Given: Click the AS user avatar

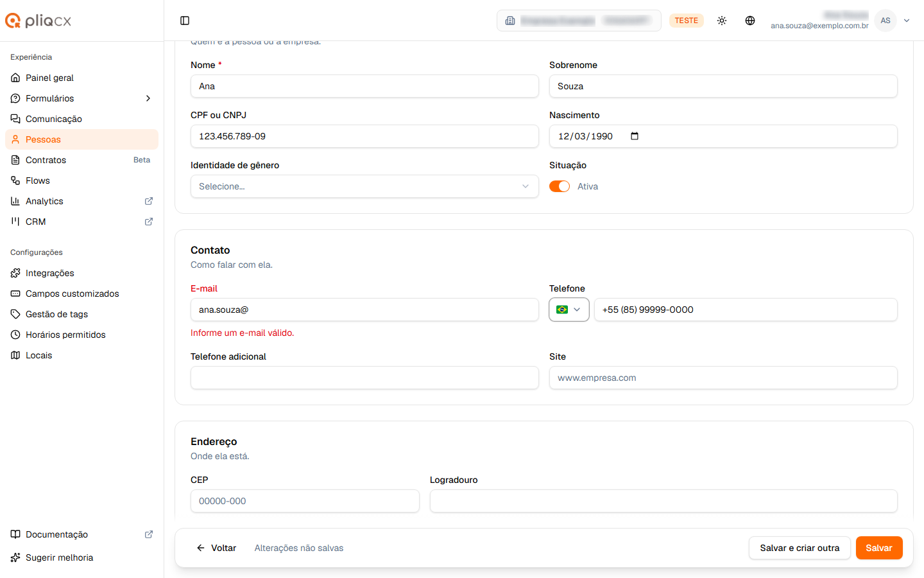Looking at the screenshot, I should tap(886, 21).
